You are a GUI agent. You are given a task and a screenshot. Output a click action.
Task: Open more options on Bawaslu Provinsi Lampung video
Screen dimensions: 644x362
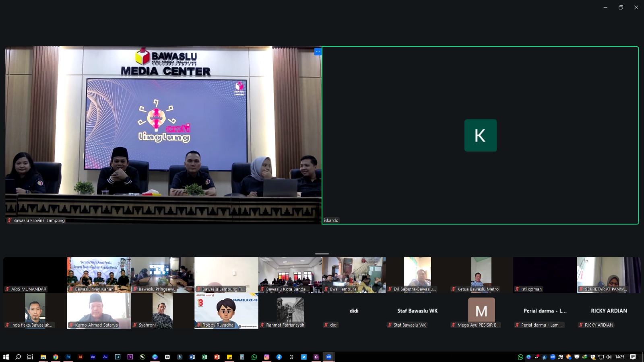click(318, 51)
